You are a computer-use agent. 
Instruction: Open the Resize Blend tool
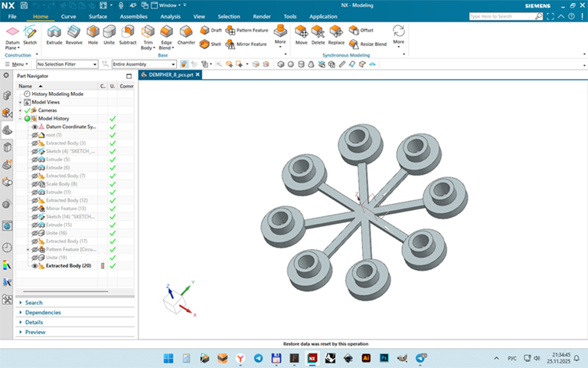367,44
